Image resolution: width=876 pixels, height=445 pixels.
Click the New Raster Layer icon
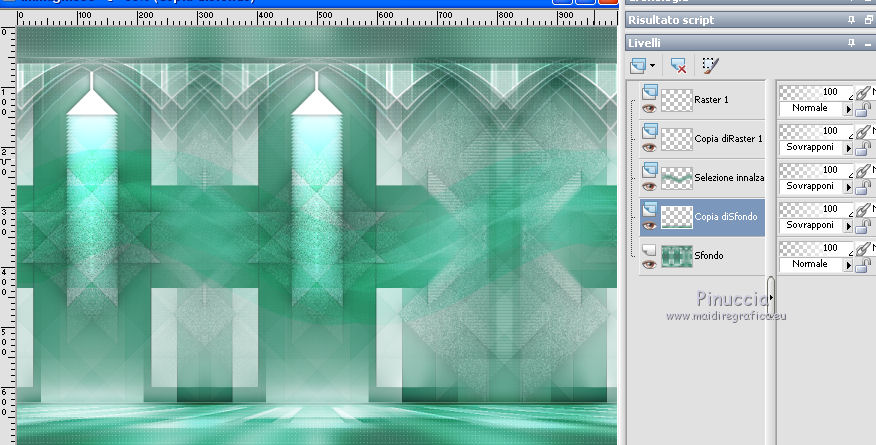point(638,66)
